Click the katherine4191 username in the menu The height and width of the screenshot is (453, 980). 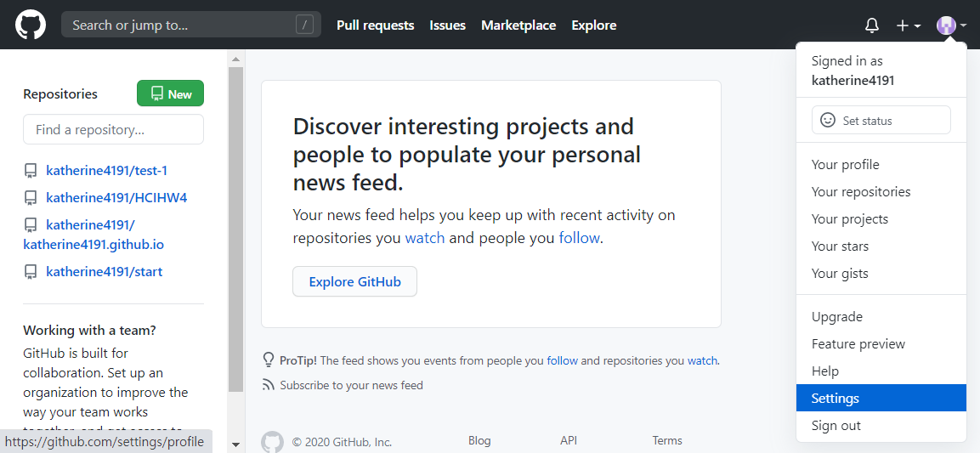click(853, 81)
